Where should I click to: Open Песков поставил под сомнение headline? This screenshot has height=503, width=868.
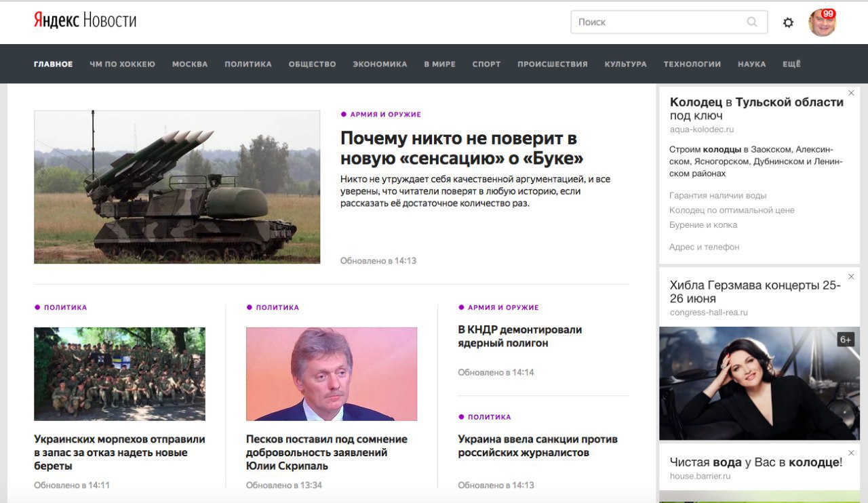click(x=327, y=453)
